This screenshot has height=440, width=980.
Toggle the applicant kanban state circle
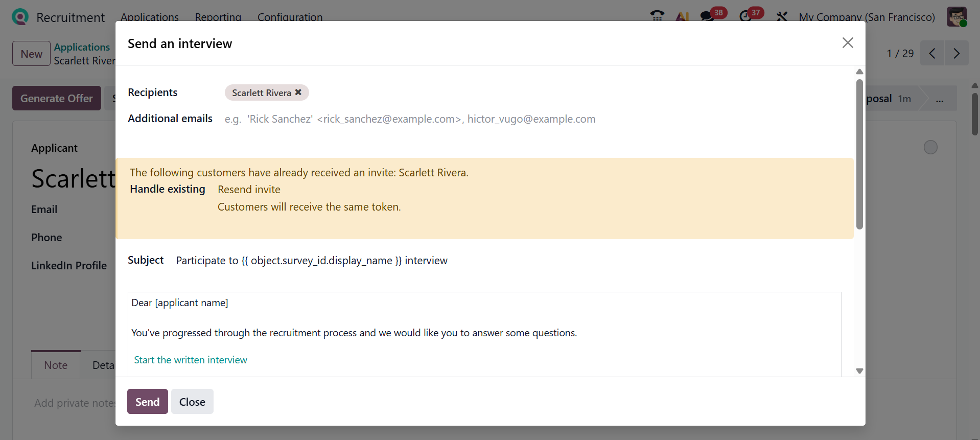click(x=930, y=148)
